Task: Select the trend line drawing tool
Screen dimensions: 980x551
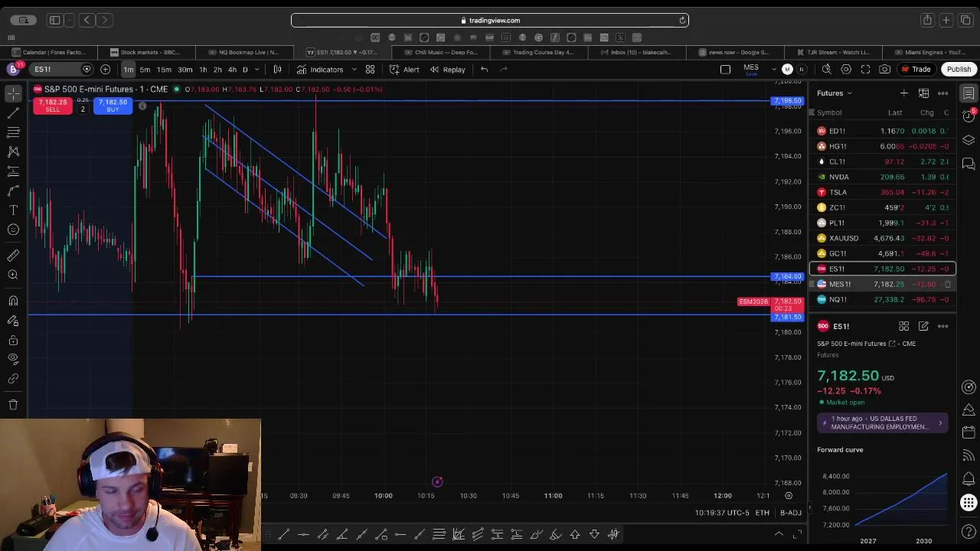Action: (x=13, y=113)
